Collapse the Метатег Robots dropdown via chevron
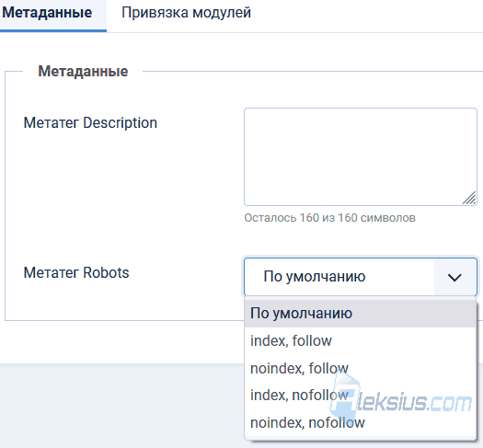483x448 pixels. 454,277
